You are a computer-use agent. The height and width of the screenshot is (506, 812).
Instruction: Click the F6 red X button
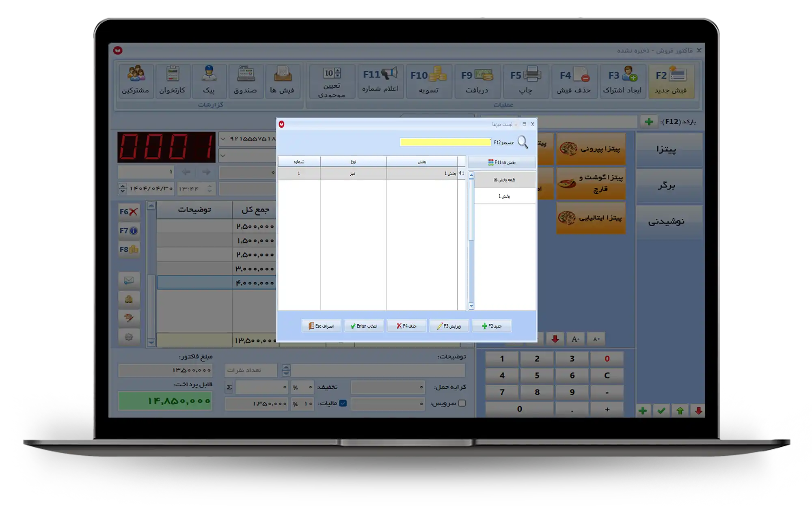click(129, 212)
